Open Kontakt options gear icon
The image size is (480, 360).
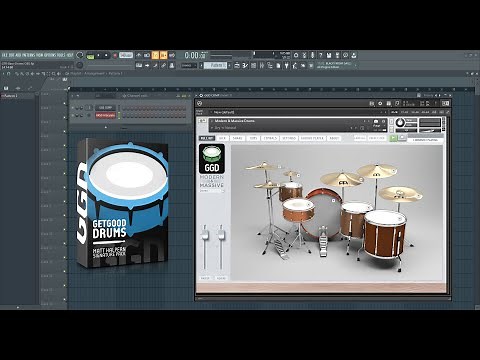click(380, 104)
